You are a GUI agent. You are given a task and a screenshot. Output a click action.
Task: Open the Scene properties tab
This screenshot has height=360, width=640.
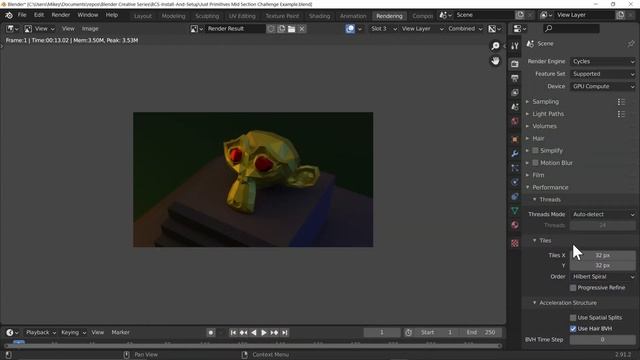pos(515,107)
